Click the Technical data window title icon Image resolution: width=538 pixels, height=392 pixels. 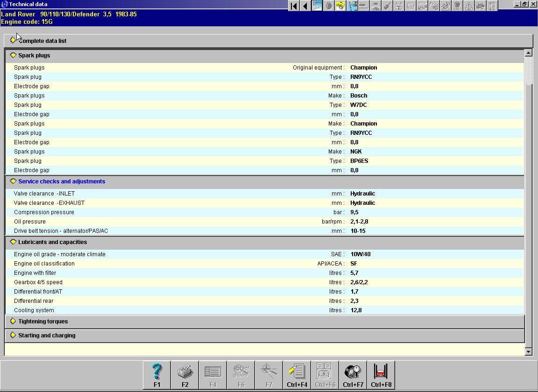click(x=5, y=4)
